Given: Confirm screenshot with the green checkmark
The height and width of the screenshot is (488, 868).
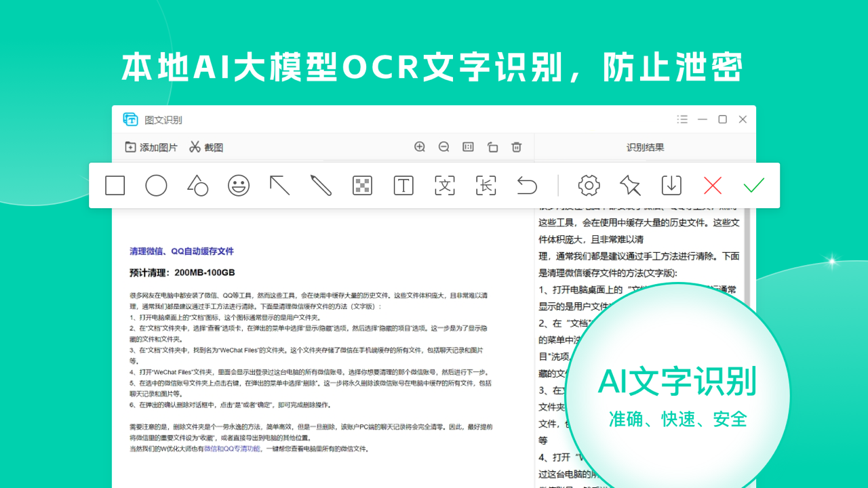Looking at the screenshot, I should 753,185.
